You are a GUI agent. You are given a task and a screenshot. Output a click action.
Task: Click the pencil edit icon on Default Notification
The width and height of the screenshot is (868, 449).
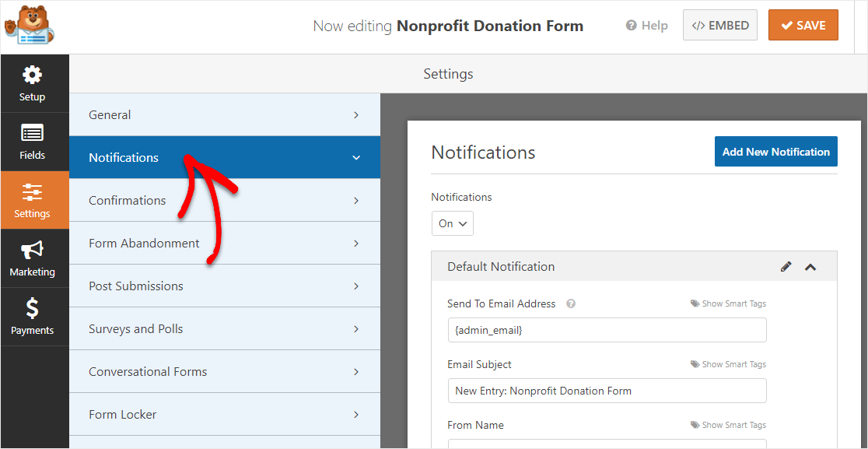click(786, 267)
